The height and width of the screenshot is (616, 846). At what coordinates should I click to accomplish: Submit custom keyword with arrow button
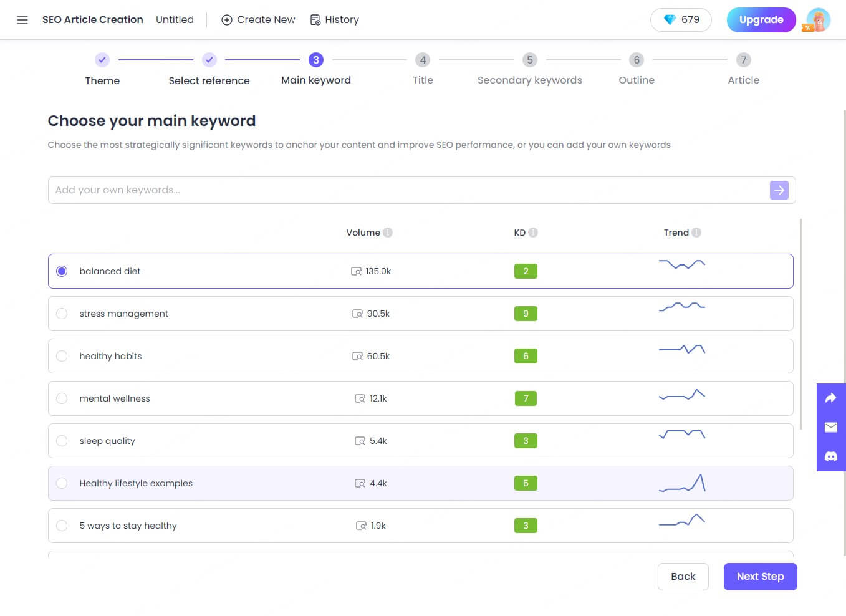point(779,190)
